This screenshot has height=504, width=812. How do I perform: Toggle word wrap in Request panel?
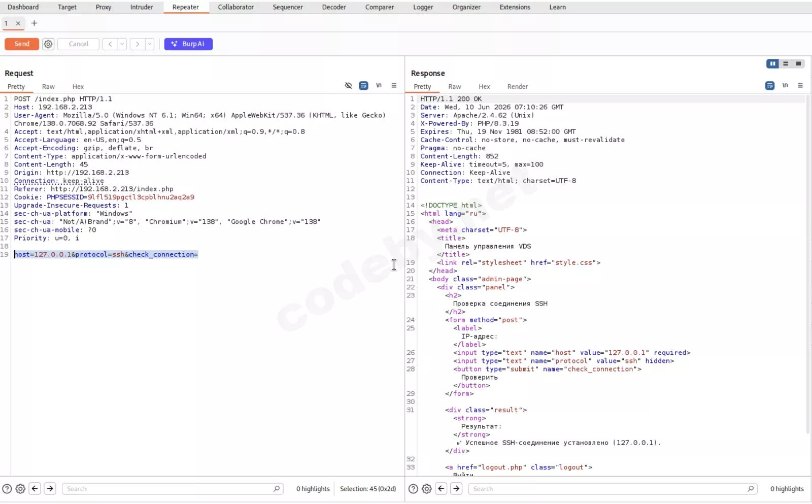363,86
